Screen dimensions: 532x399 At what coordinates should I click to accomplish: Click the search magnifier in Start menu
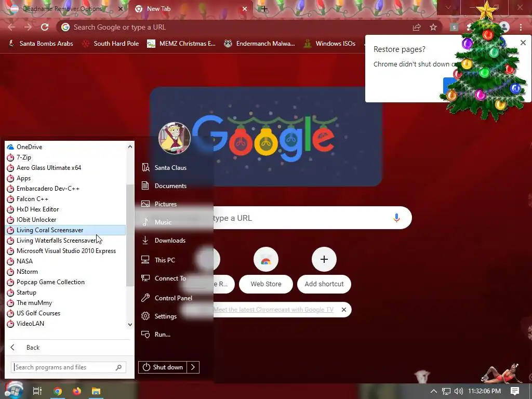click(x=118, y=367)
